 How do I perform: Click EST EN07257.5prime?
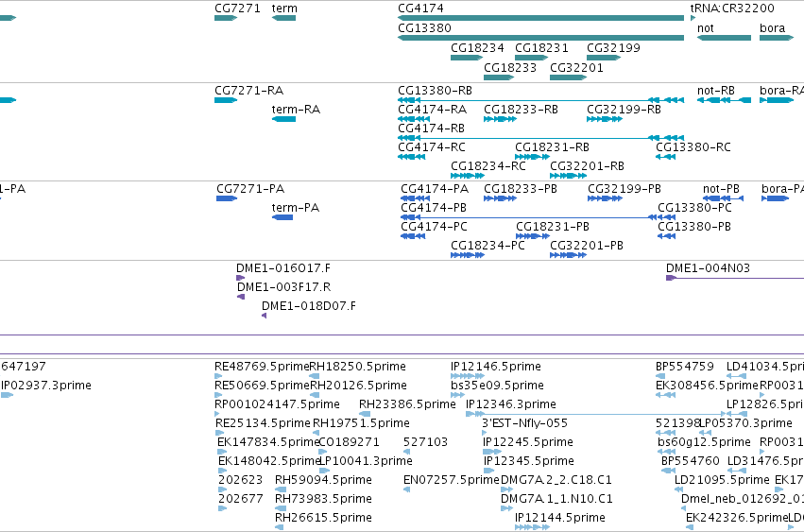point(452,481)
